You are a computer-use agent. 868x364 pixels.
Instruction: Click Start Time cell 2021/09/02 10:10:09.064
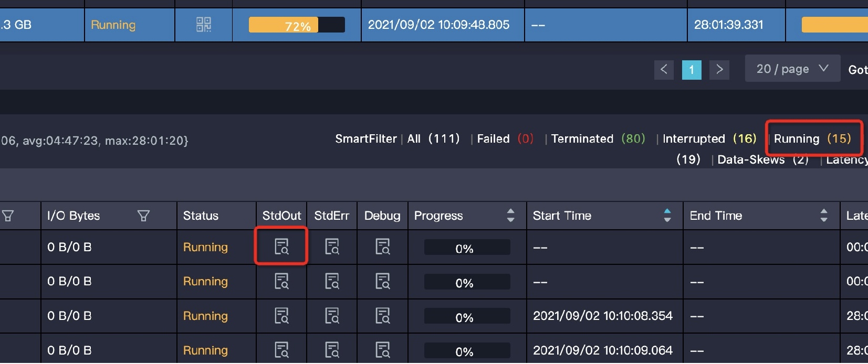coord(602,350)
